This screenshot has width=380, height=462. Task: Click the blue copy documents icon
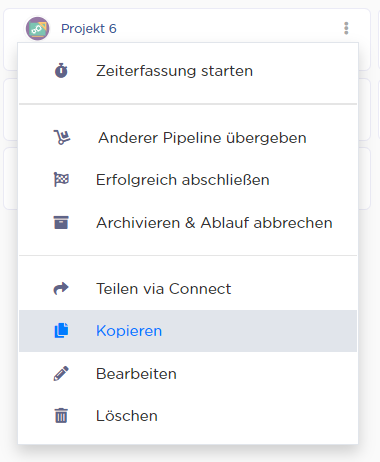[x=61, y=331]
